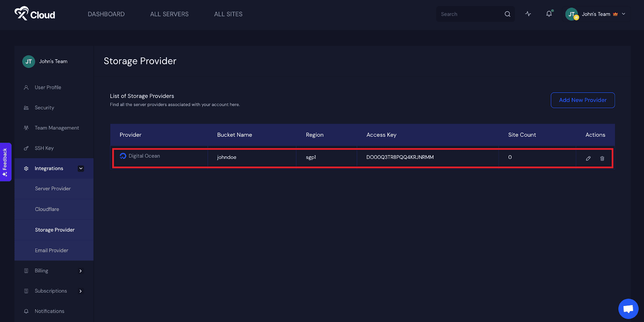Click the edit pencil icon for Digital Ocean
This screenshot has width=644, height=322.
(x=588, y=159)
